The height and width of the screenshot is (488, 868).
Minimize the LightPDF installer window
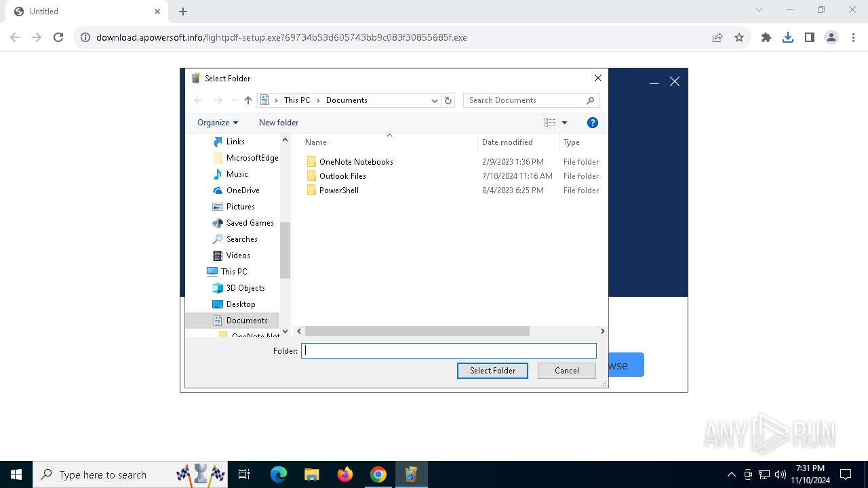[x=654, y=82]
